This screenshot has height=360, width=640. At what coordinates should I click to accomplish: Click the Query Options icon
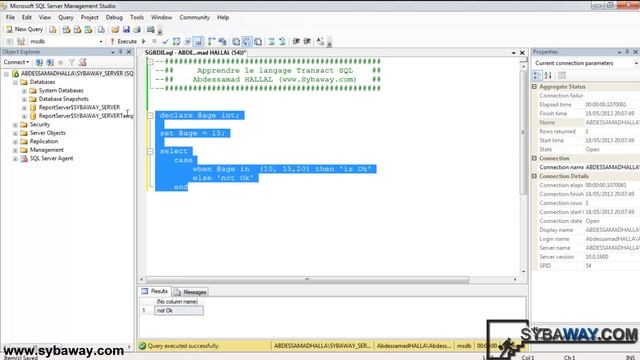(x=187, y=41)
